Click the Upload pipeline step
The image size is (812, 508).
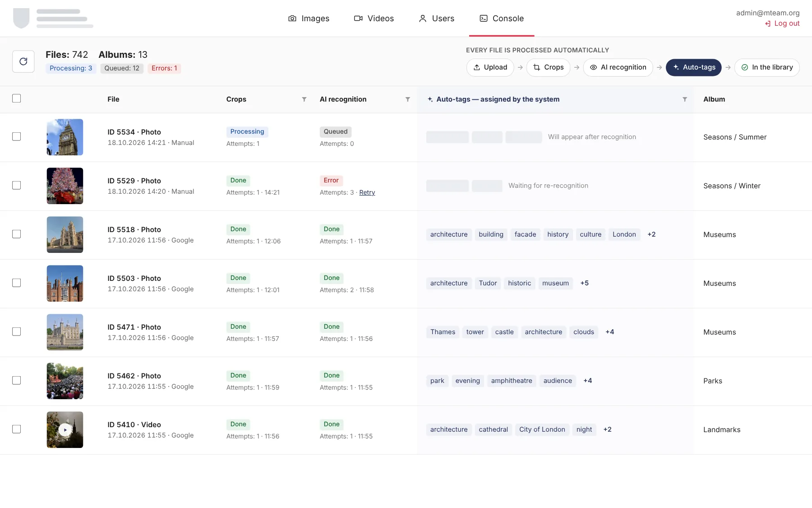coord(490,67)
